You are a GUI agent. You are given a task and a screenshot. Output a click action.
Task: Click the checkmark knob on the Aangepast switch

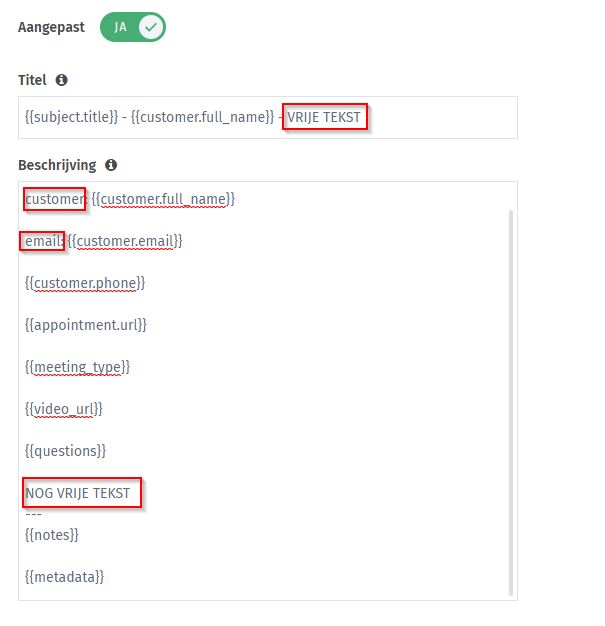point(151,27)
